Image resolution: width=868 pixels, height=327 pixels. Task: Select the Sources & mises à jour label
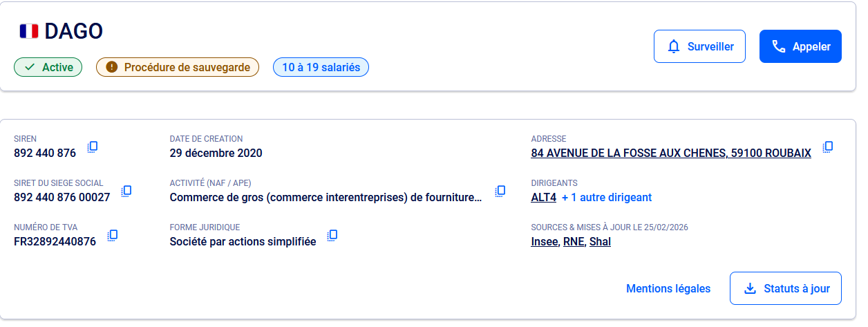610,227
